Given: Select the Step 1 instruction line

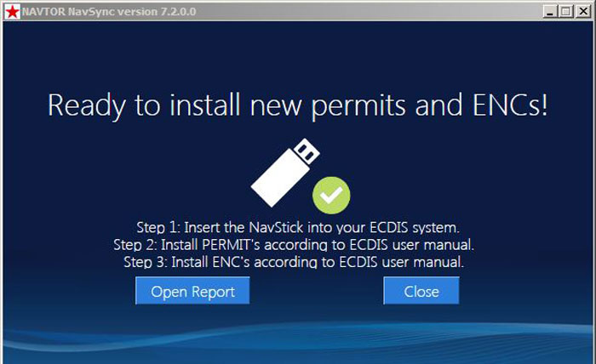Looking at the screenshot, I should [x=298, y=227].
